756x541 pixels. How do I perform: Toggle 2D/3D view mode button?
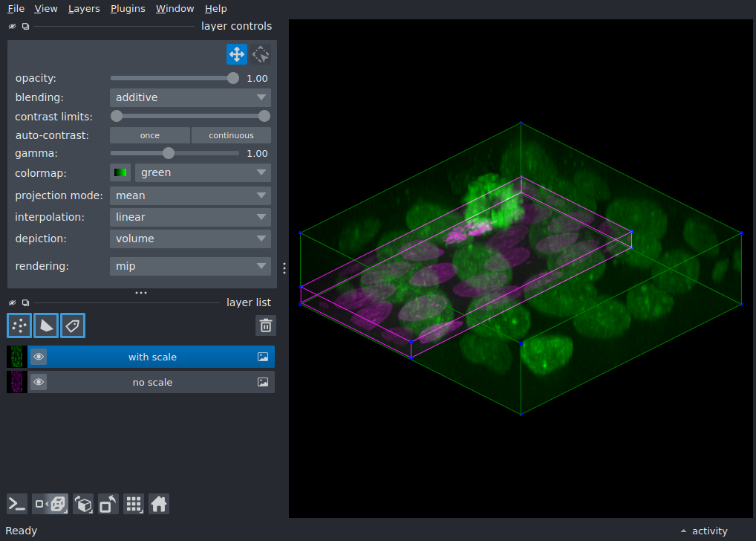(x=50, y=505)
